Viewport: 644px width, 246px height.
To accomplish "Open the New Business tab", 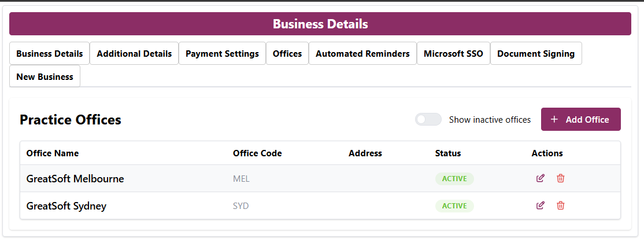I will coord(45,76).
